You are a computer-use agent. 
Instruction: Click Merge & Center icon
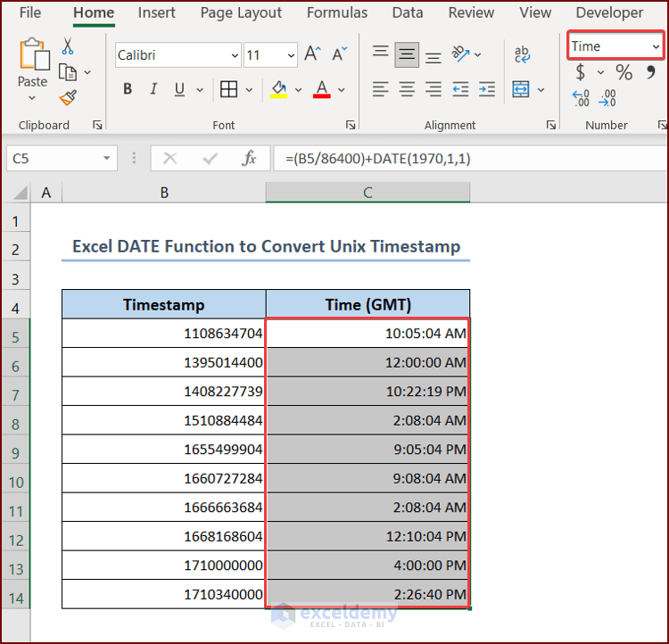click(521, 89)
